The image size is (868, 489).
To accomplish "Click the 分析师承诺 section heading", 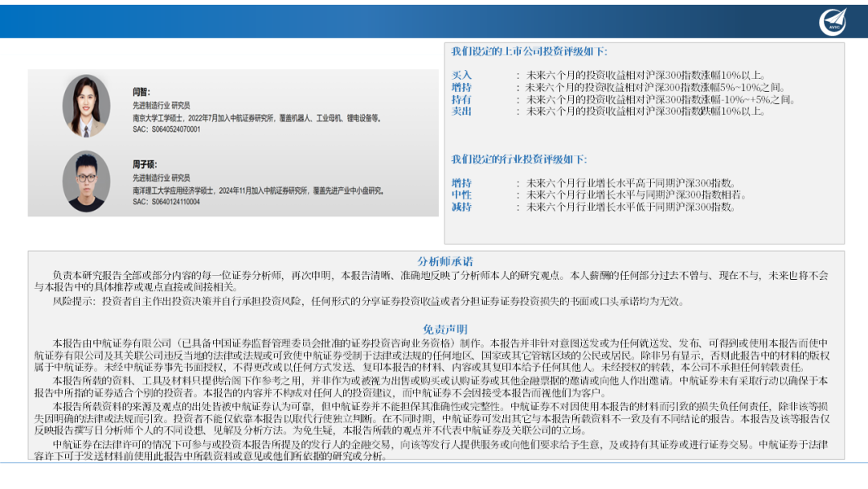I will click(x=445, y=261).
